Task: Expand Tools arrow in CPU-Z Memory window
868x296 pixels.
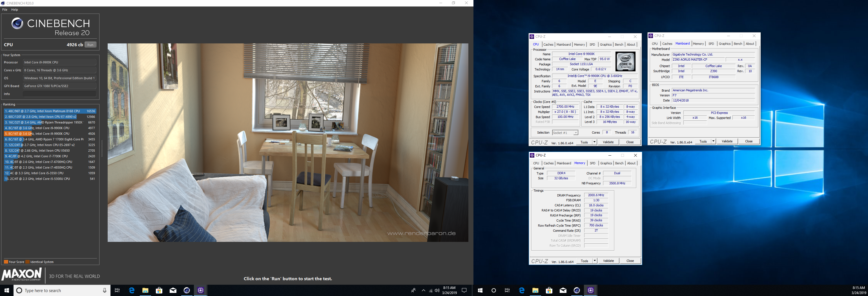Action: tap(595, 261)
